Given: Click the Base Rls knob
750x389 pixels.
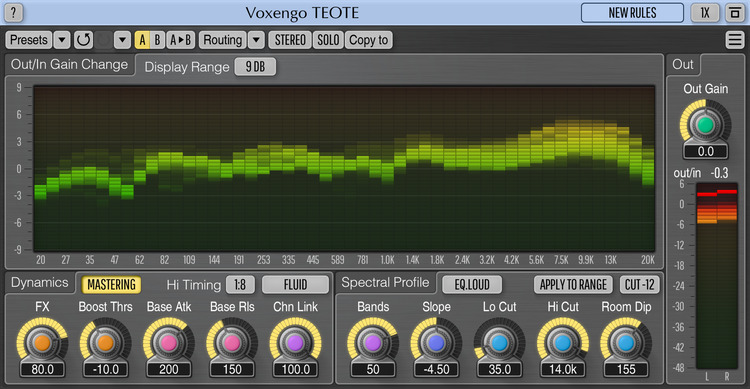Looking at the screenshot, I should pyautogui.click(x=232, y=343).
